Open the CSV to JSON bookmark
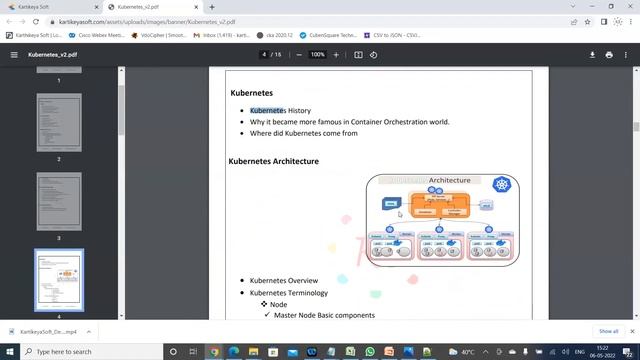The image size is (640, 360). tap(392, 36)
